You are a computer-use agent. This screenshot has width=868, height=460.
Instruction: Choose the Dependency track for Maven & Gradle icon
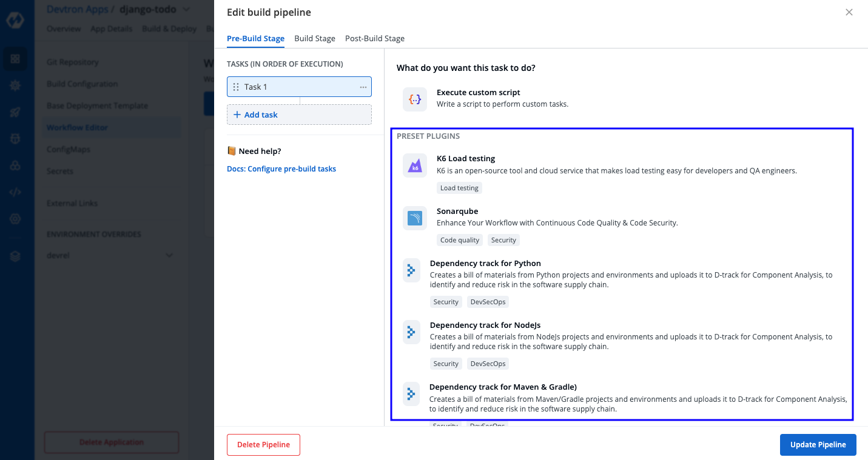point(411,394)
